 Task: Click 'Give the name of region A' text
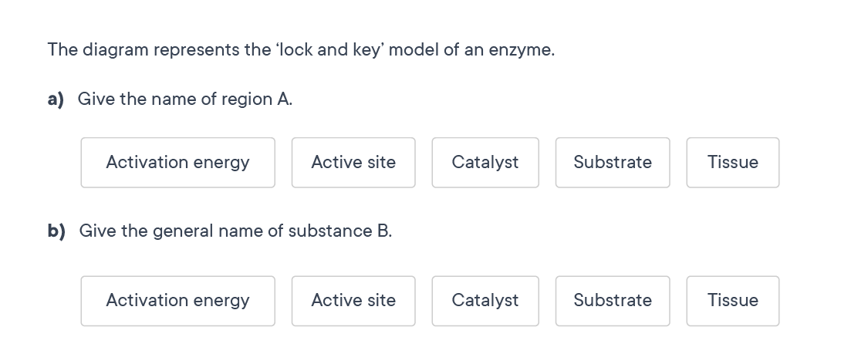click(185, 99)
